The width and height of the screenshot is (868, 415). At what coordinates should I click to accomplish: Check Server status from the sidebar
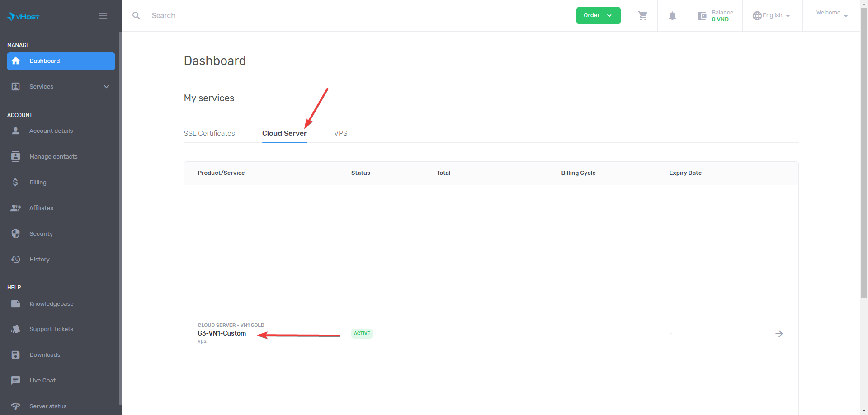(48, 406)
